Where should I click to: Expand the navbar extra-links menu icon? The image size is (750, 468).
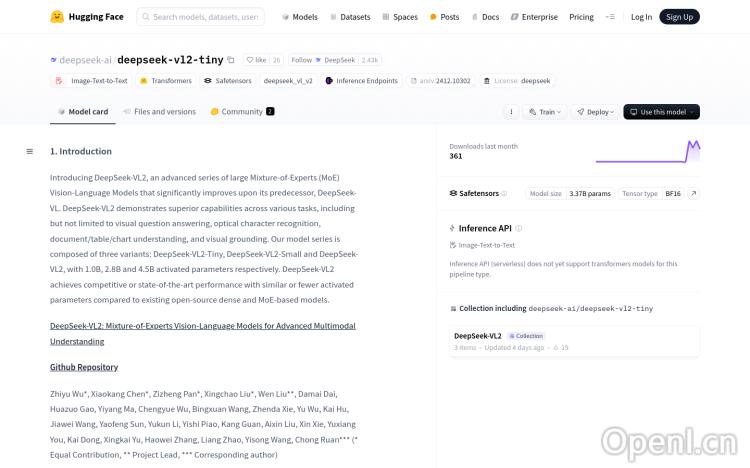coord(610,17)
